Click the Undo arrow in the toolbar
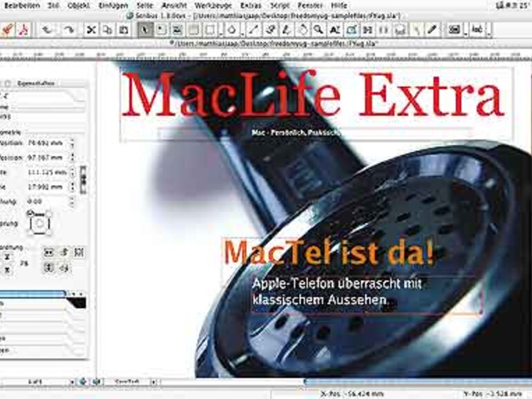Image resolution: width=532 pixels, height=399 pixels. click(x=47, y=30)
